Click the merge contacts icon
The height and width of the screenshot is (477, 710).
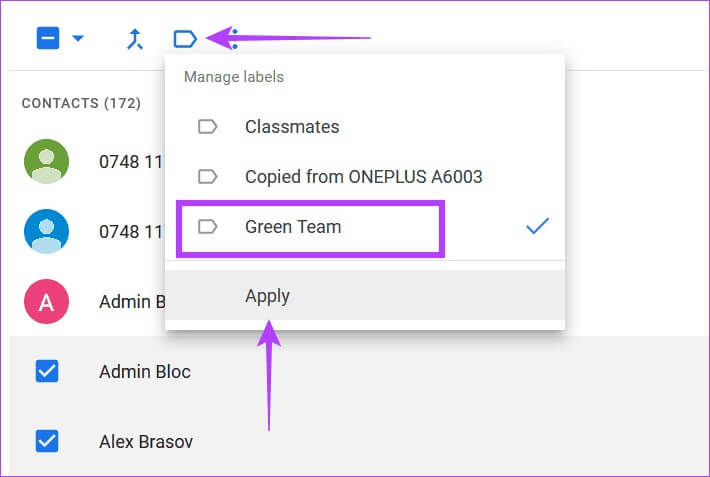tap(135, 39)
